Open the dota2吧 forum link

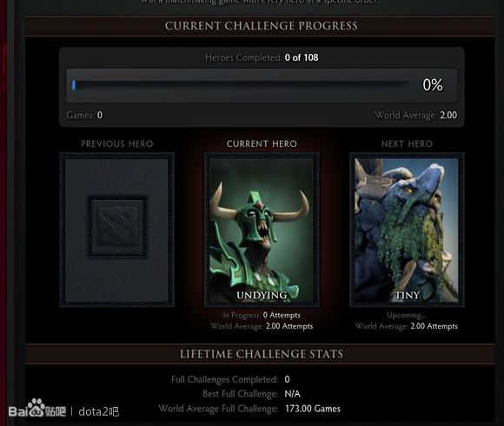click(99, 412)
